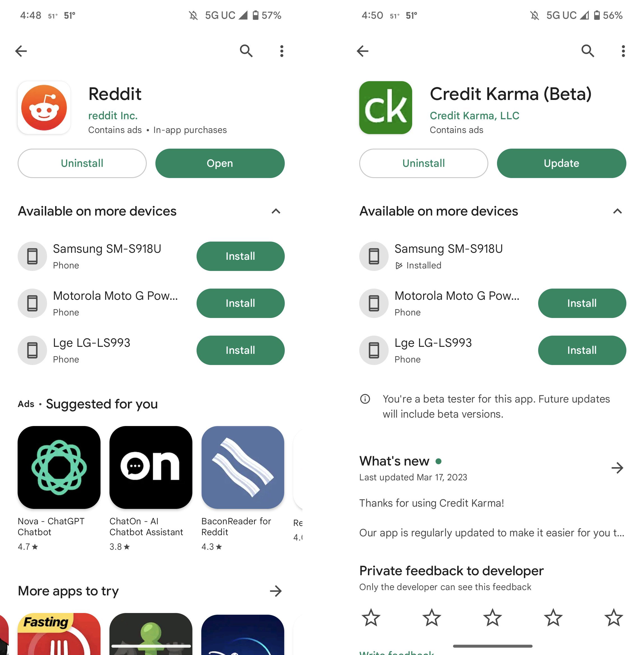Uninstall Credit Karma Beta app
The width and height of the screenshot is (644, 655).
point(423,163)
